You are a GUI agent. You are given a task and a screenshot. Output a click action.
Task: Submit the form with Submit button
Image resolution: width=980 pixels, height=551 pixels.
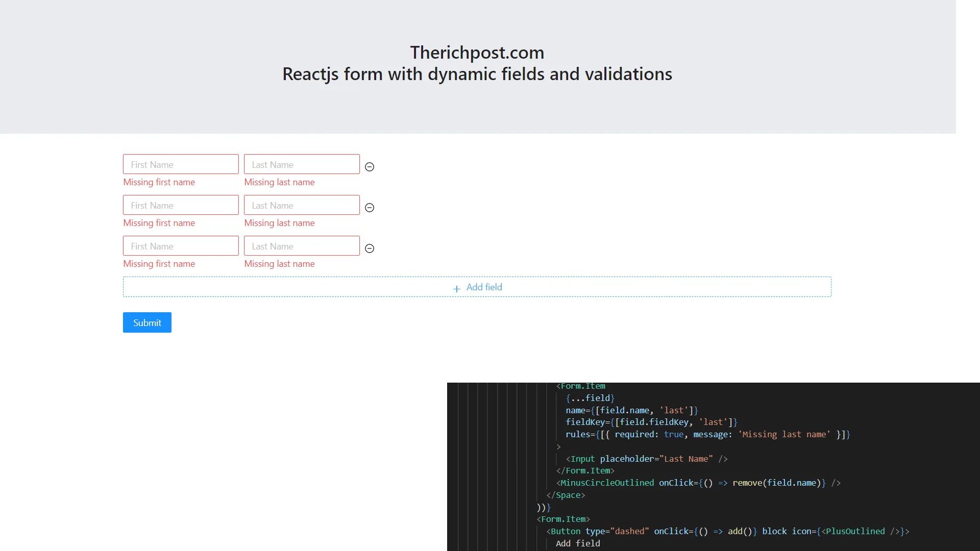click(147, 322)
